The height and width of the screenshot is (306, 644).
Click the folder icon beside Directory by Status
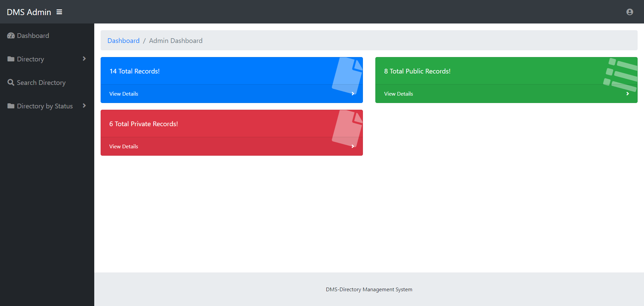(10, 106)
